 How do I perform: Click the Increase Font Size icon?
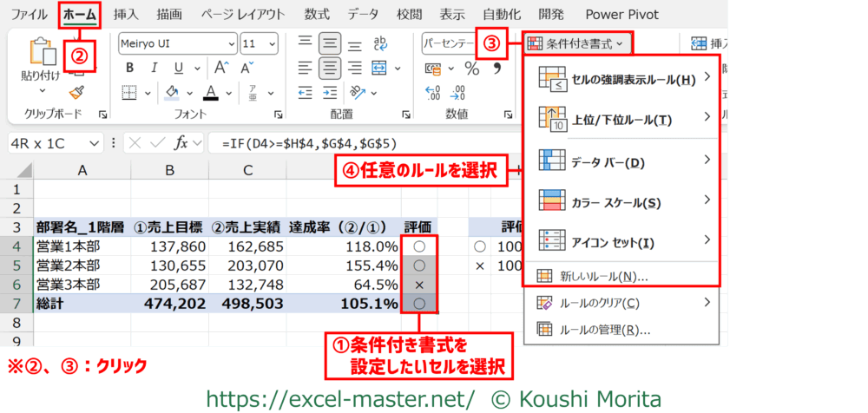[x=220, y=68]
